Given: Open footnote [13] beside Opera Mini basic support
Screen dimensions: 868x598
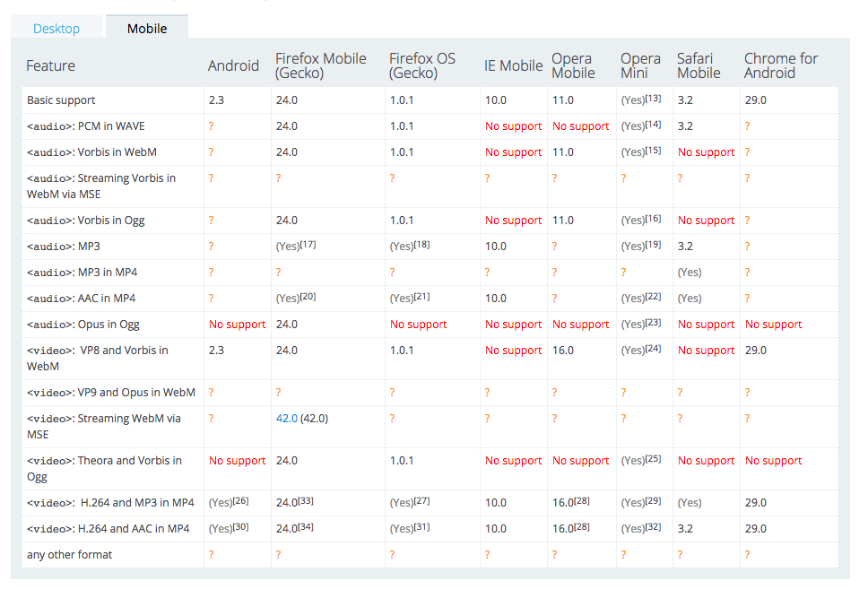Looking at the screenshot, I should (653, 98).
